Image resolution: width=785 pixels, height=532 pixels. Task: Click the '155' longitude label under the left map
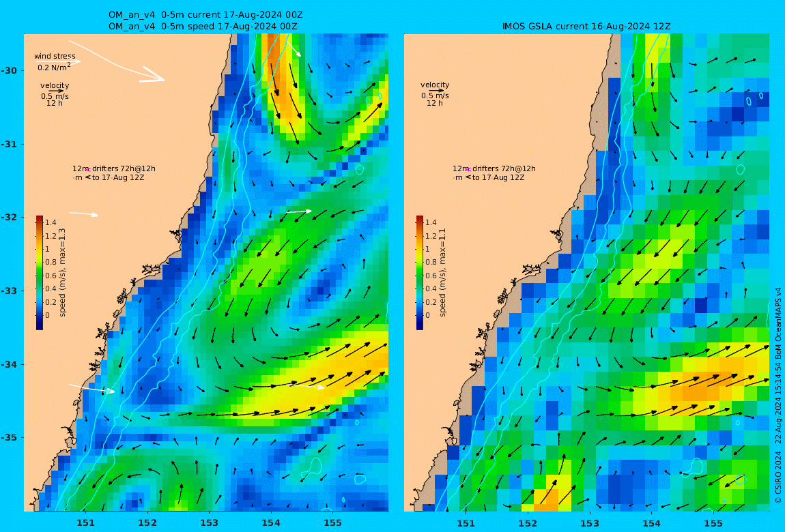click(x=332, y=523)
